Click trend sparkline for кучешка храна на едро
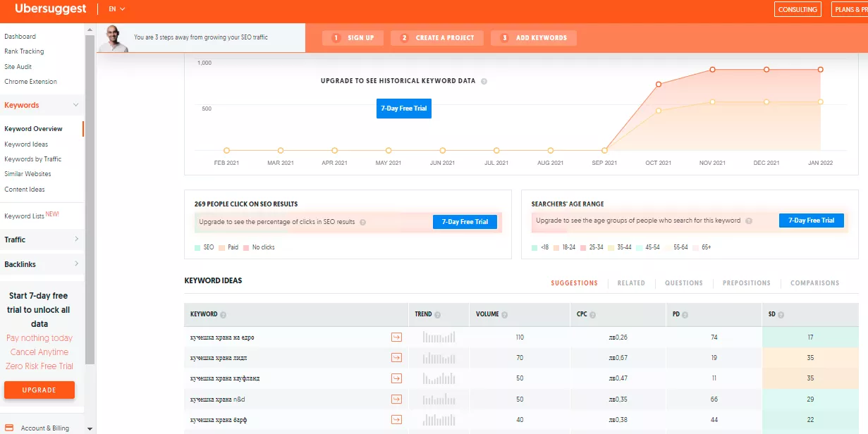 coord(439,337)
